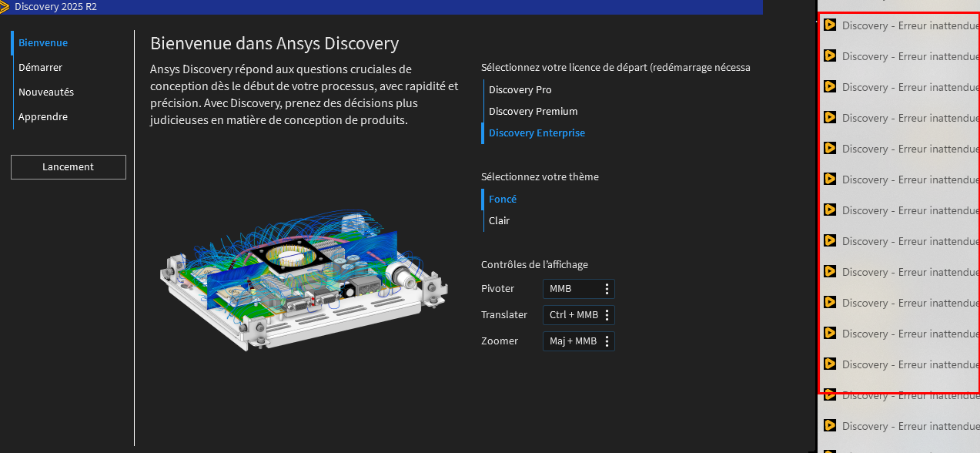Screen dimensions: 980x453
Task: Click the Maj + MMB field for Zoomer
Action: 573,341
